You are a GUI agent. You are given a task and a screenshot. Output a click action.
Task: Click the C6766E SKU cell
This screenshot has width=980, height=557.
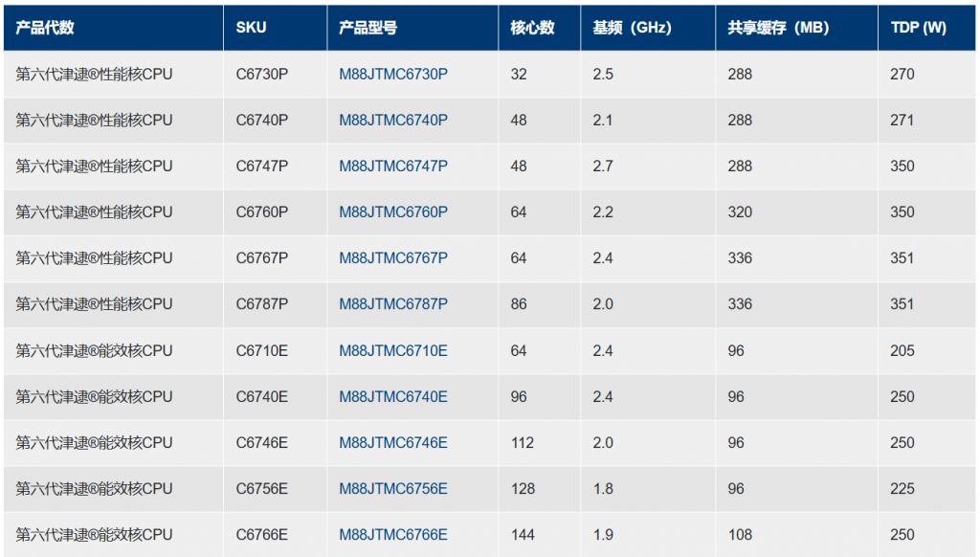tap(261, 534)
